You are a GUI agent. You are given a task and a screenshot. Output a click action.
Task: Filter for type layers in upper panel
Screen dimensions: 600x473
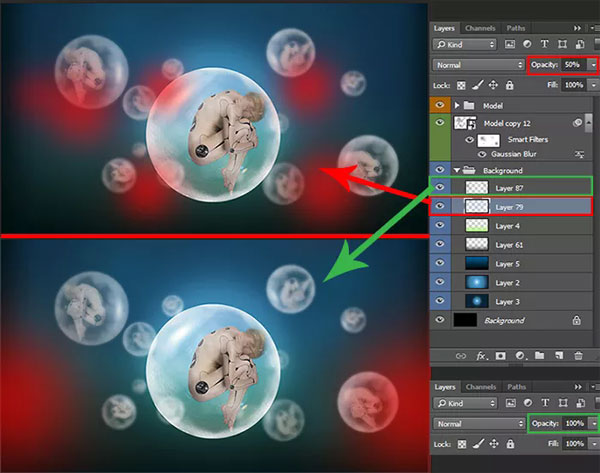point(544,44)
